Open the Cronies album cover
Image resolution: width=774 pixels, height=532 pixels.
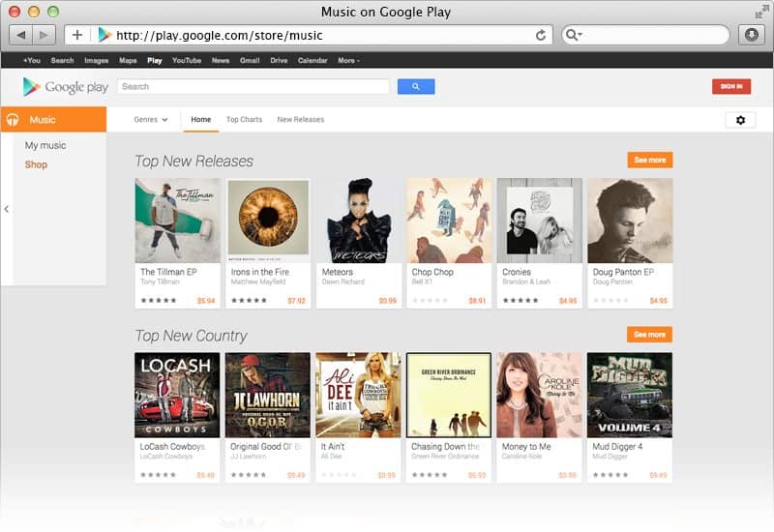(540, 221)
